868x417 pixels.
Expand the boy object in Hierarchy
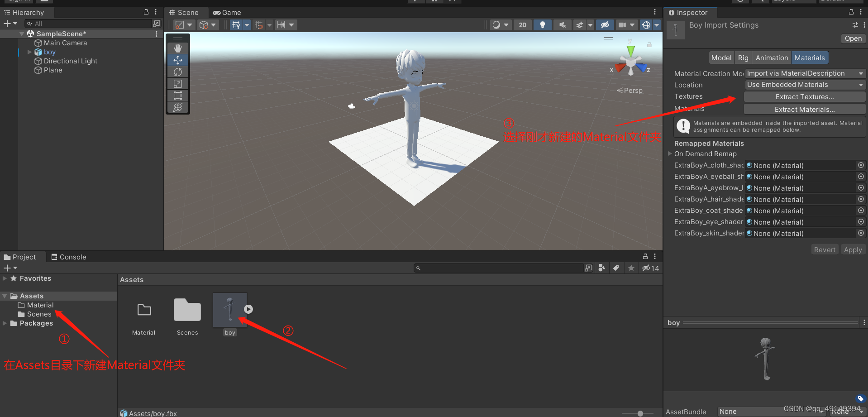click(30, 52)
